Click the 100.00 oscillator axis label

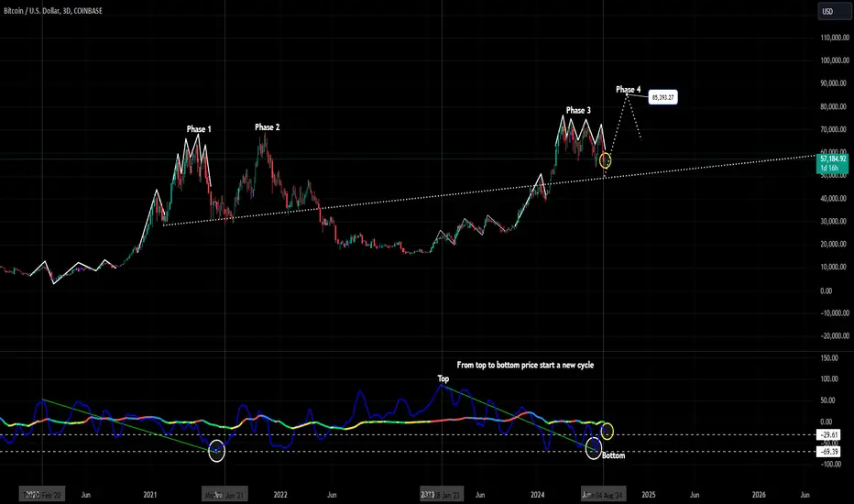(x=829, y=379)
